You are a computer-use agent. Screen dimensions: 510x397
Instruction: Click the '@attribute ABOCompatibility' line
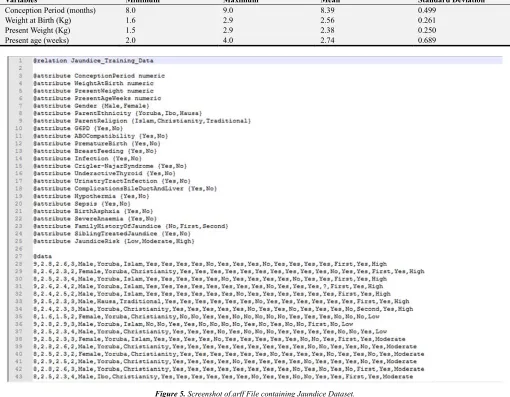[x=101, y=136]
